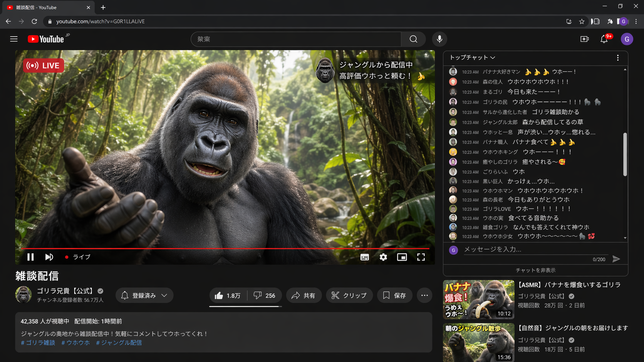
Task: Toggle miniplayer mode in the player
Action: 402,257
